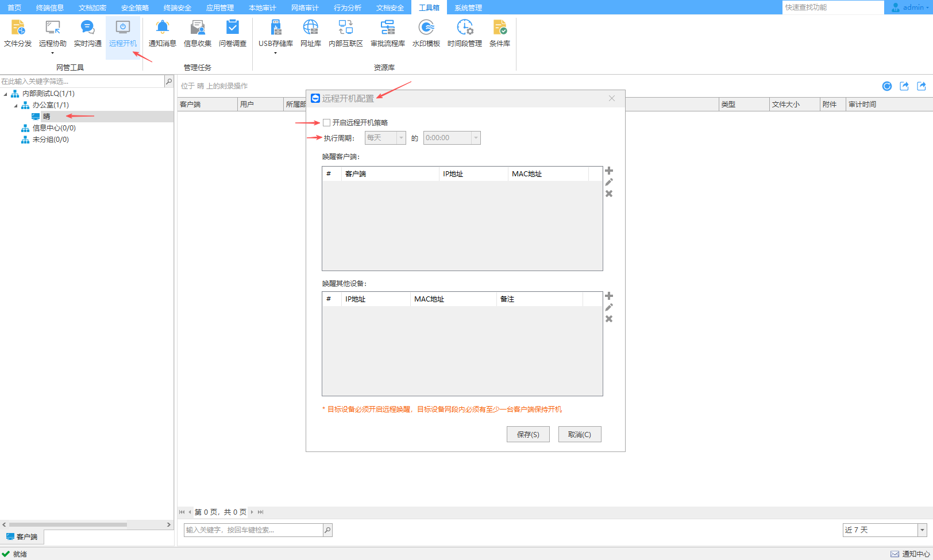The image size is (933, 560).
Task: Click the 取消(C) button
Action: point(579,434)
